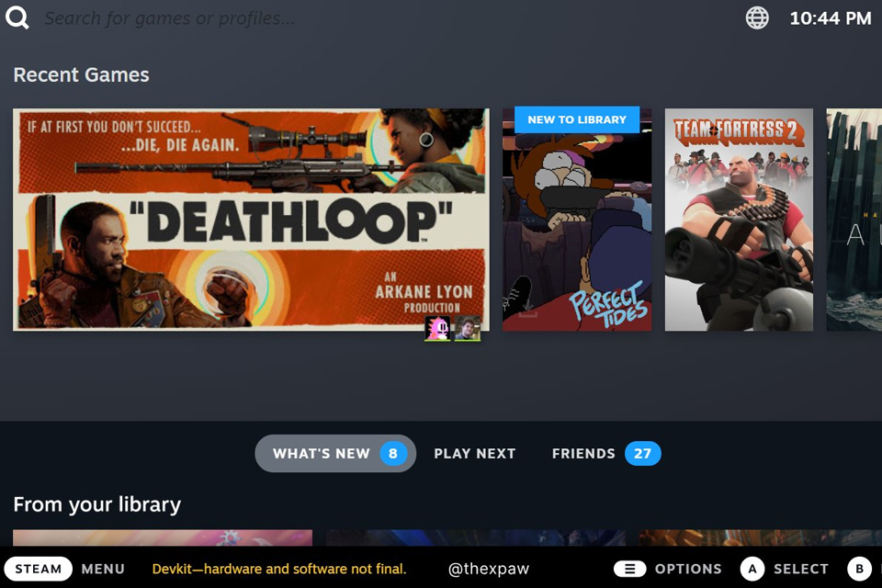Open Team Fortress 2 game cover
882x588 pixels.
tap(739, 220)
